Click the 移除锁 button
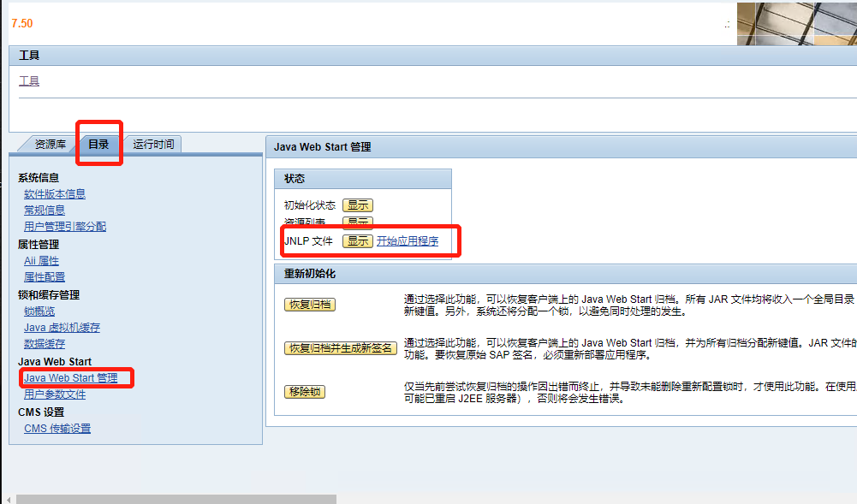This screenshot has width=857, height=504. coord(305,392)
